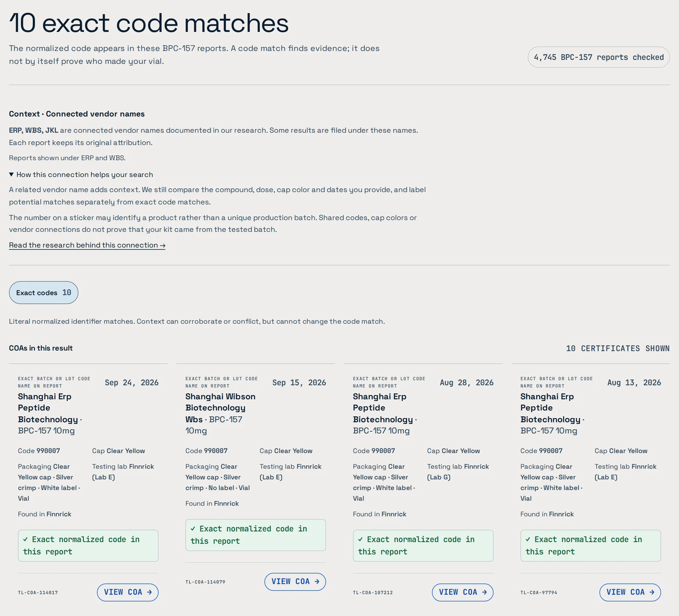
Task: Click View COA for TL-COA-114079
Action: [x=295, y=582]
